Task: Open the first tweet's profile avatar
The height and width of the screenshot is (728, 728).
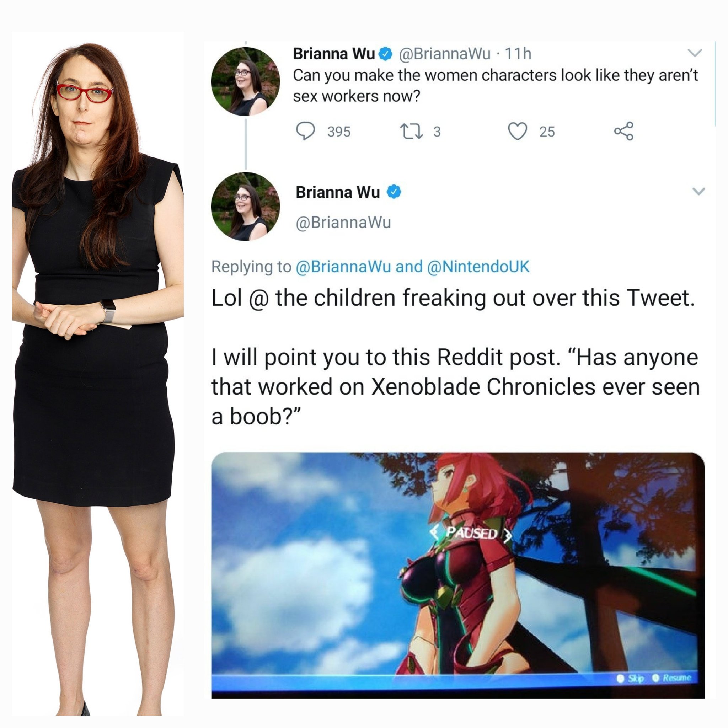Action: (x=245, y=81)
